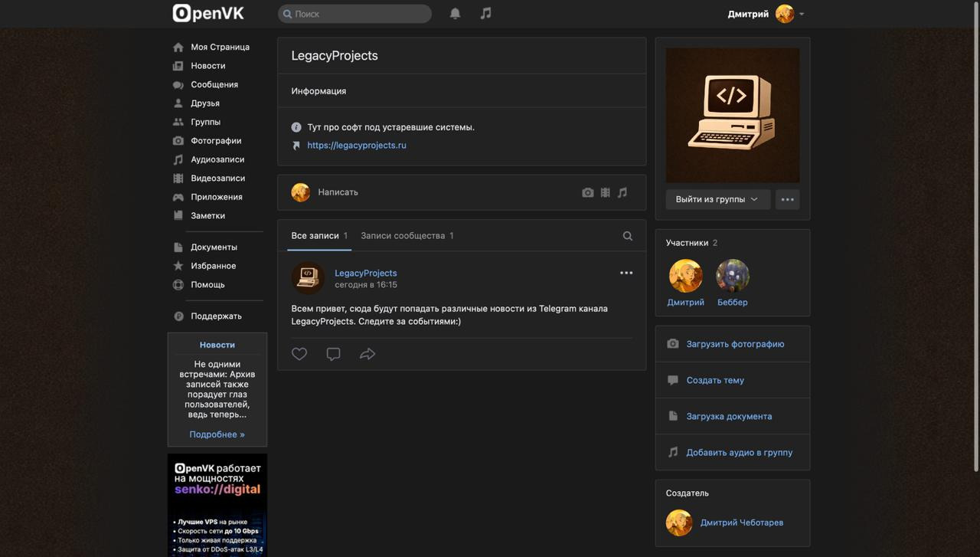Switch to the Все записи tab
This screenshot has height=557, width=980.
319,236
